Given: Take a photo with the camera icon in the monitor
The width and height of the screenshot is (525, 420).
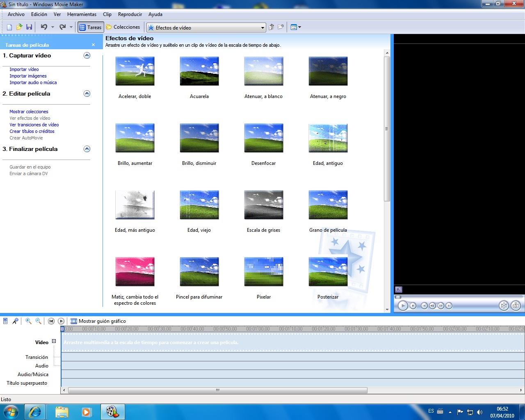Looking at the screenshot, I should pyautogui.click(x=516, y=305).
